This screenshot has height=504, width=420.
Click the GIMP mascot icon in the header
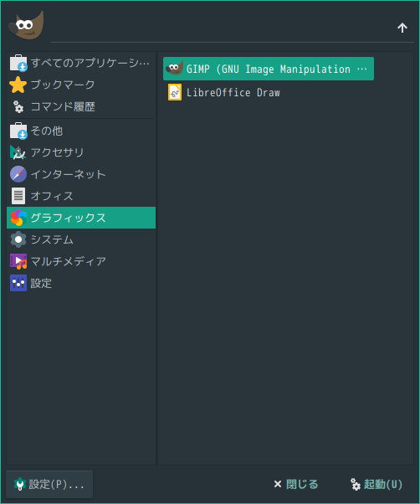coord(26,25)
